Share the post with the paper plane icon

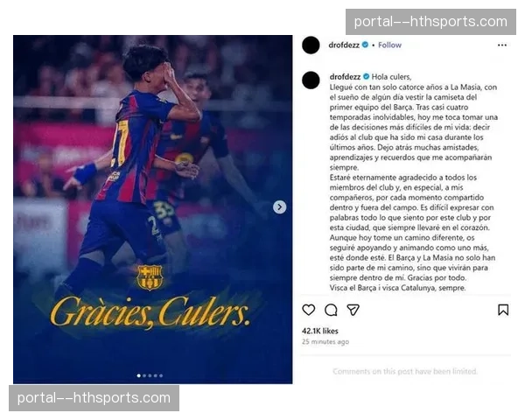353,310
